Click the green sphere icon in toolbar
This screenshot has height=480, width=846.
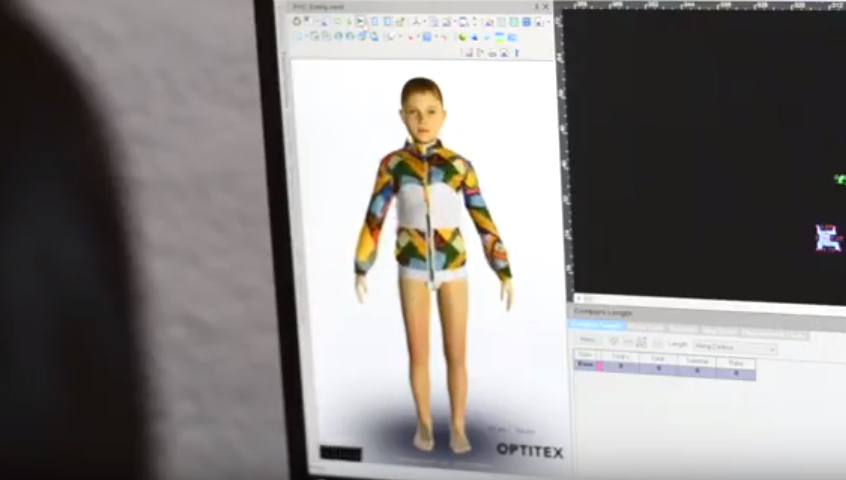tap(462, 37)
